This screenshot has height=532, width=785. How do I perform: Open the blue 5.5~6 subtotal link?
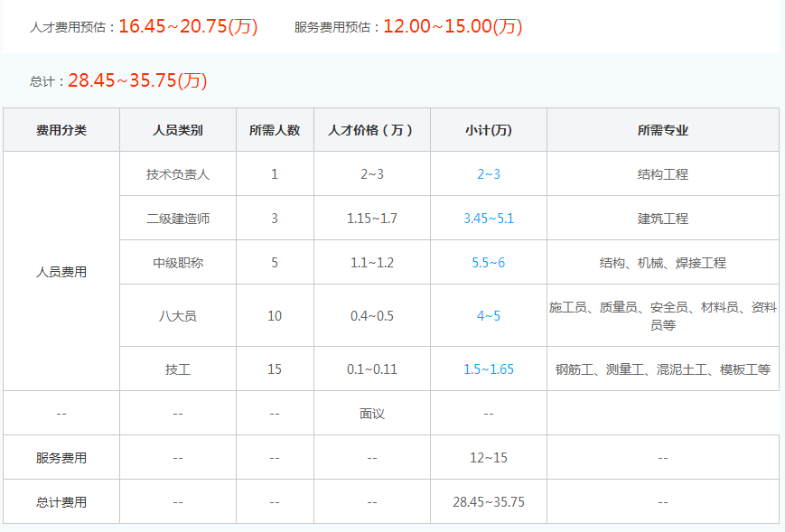pos(488,263)
